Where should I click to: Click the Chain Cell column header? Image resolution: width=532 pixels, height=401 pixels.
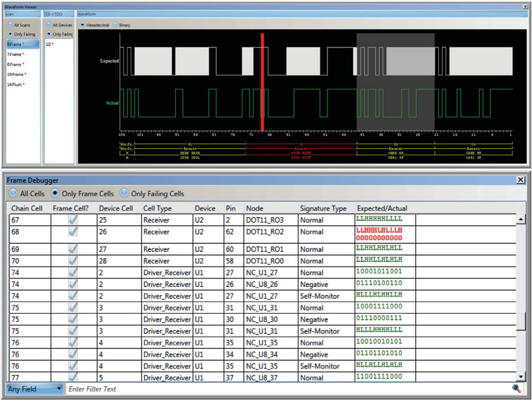tap(28, 208)
